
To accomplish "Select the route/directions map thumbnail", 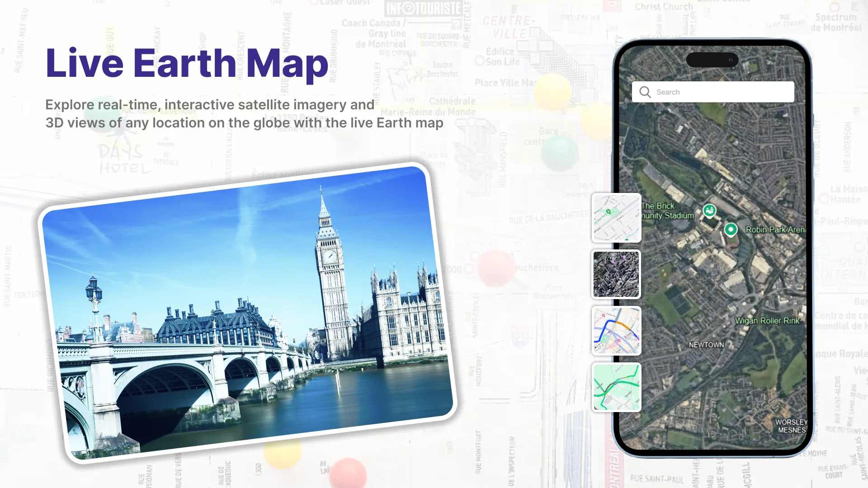I will coord(617,331).
